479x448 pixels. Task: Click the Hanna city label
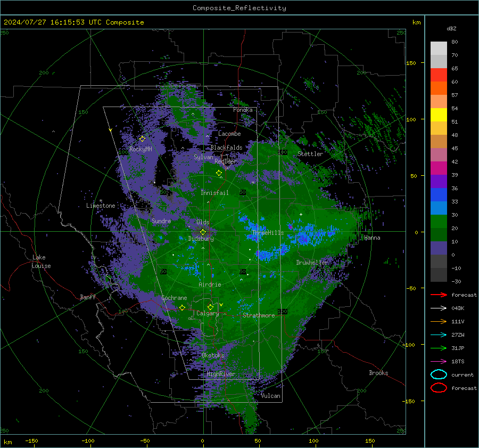pyautogui.click(x=372, y=238)
